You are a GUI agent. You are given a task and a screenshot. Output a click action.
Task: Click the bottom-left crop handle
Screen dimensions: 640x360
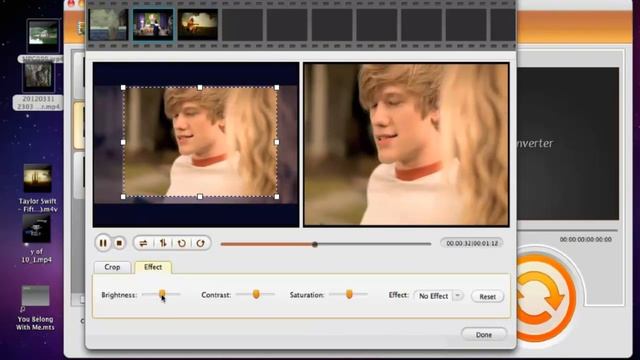pos(123,197)
